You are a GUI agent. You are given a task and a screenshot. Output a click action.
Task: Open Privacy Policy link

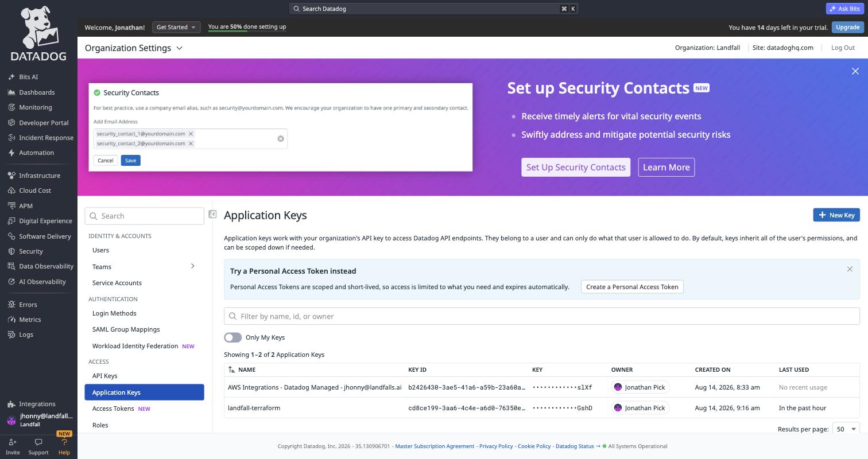(x=496, y=446)
